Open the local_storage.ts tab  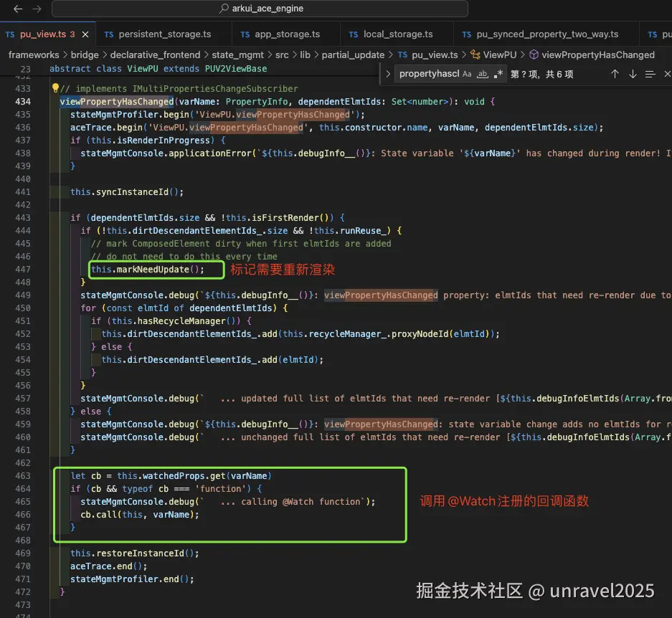[x=398, y=34]
